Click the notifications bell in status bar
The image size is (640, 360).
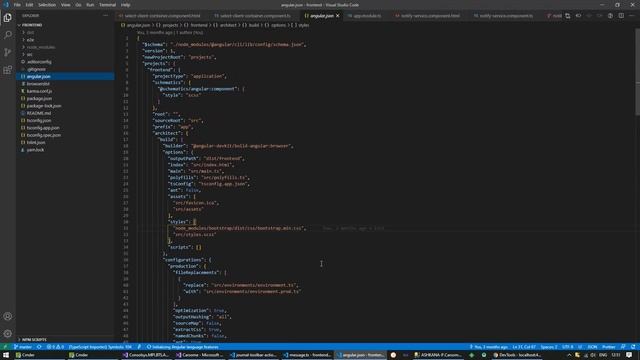coord(633,347)
